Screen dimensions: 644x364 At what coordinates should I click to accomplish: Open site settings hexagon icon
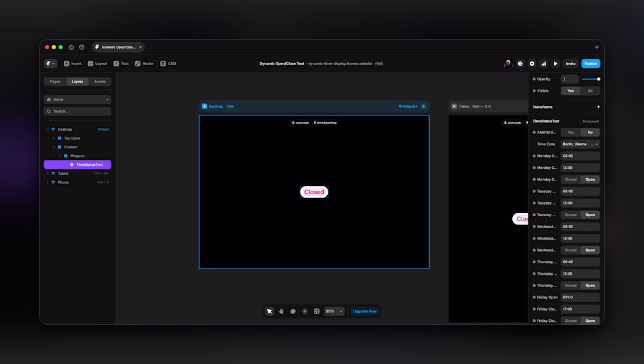pyautogui.click(x=532, y=64)
